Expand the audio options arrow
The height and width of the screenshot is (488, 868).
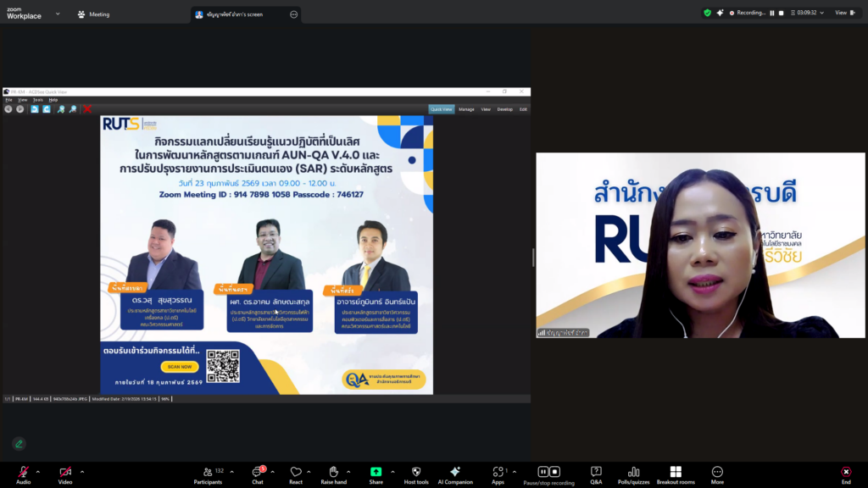37,471
